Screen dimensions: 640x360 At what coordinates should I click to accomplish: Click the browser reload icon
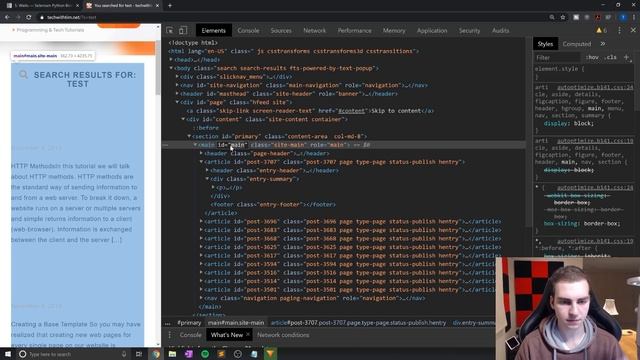click(x=29, y=17)
